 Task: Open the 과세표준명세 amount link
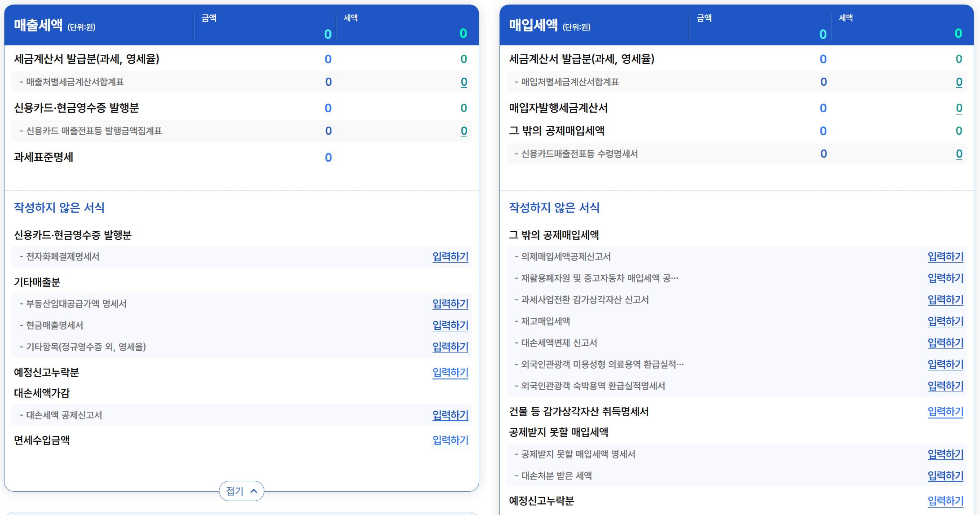[x=328, y=158]
